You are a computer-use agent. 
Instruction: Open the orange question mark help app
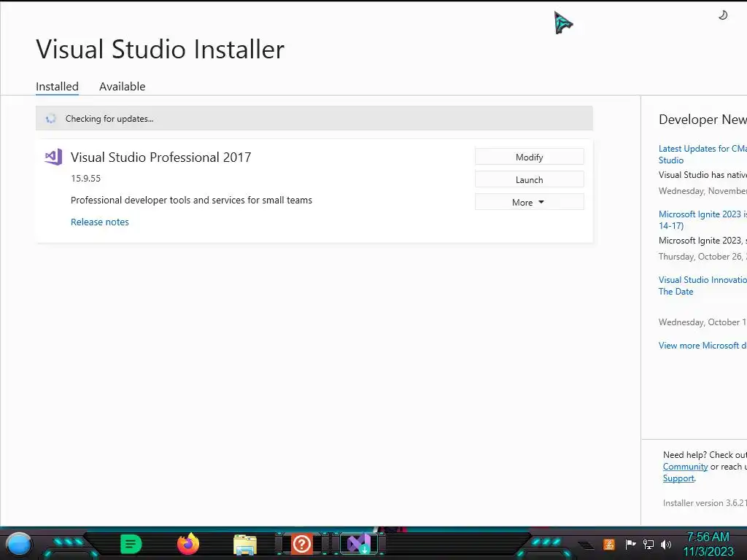301,544
